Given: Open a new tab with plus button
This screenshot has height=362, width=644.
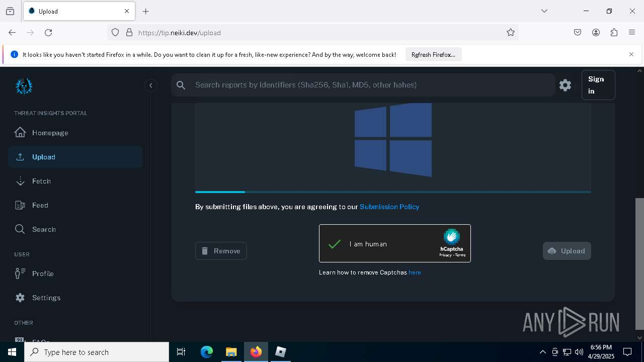Looking at the screenshot, I should (145, 11).
